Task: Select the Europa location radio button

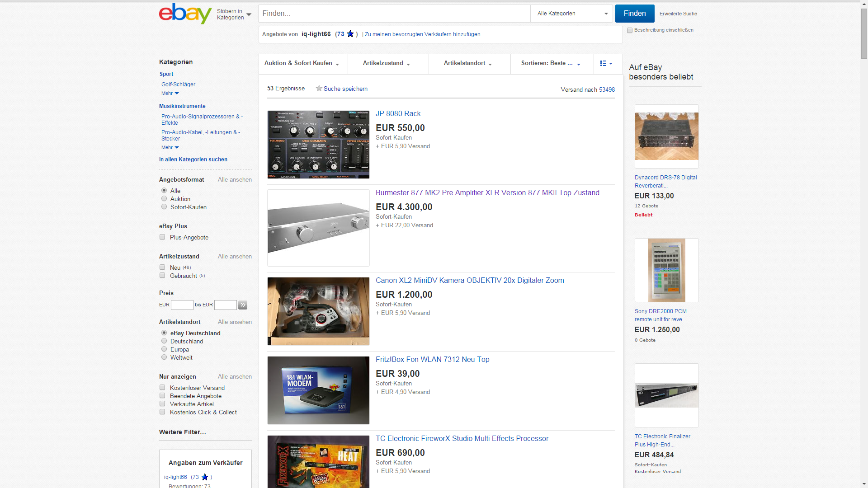Action: point(164,349)
